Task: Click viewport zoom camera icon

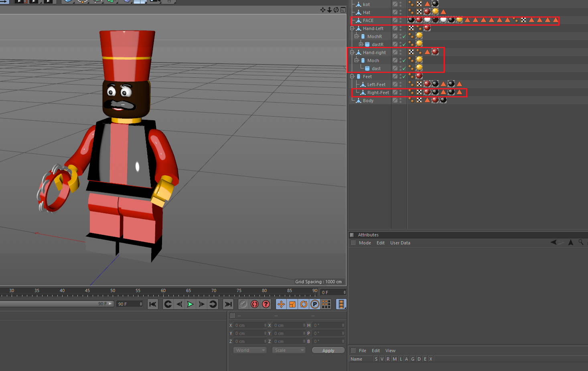Action: click(x=329, y=10)
